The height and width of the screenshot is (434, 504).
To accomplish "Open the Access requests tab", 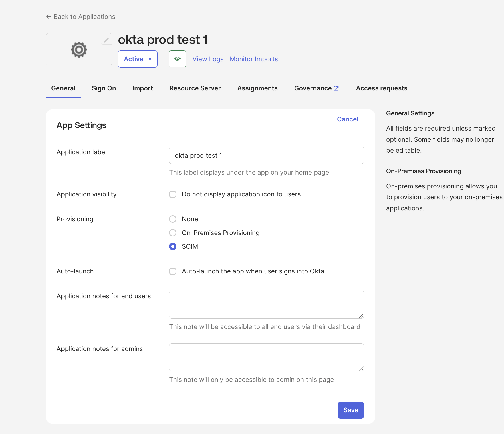I will point(382,88).
